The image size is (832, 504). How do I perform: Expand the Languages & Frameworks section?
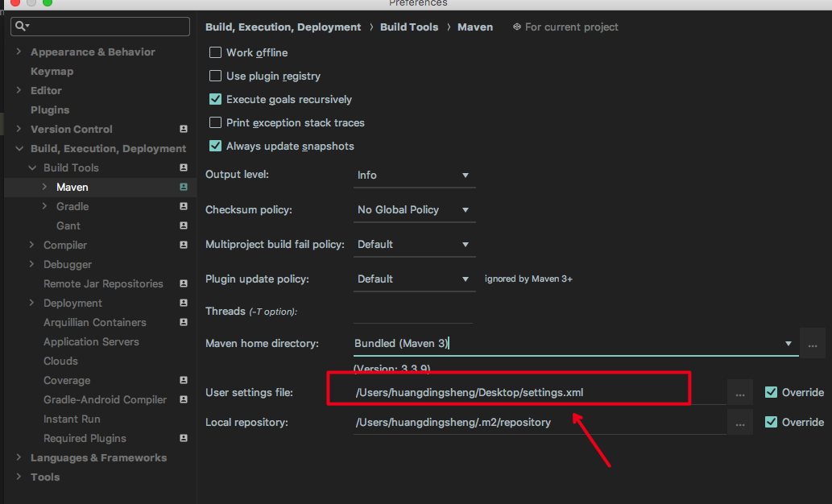coord(18,457)
